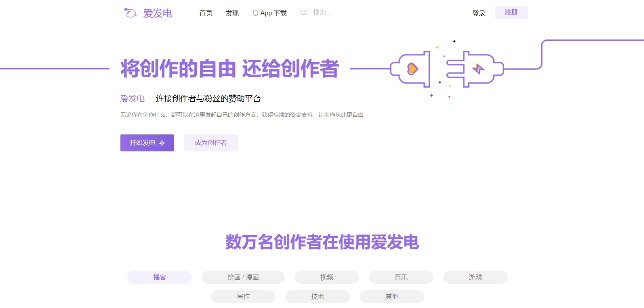644x308 pixels.
Task: Choose the 游戏 category tab
Action: pyautogui.click(x=475, y=277)
